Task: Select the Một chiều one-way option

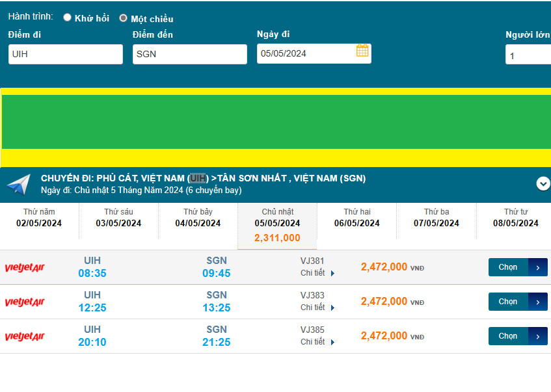Action: (123, 18)
